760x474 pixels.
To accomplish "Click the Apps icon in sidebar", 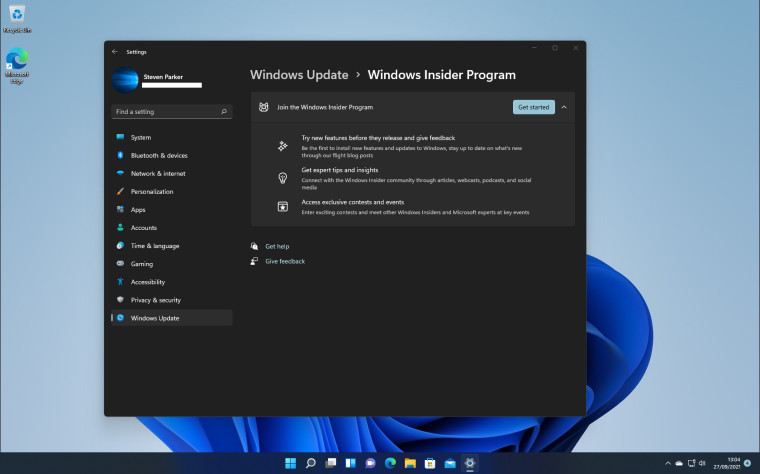I will tap(120, 209).
